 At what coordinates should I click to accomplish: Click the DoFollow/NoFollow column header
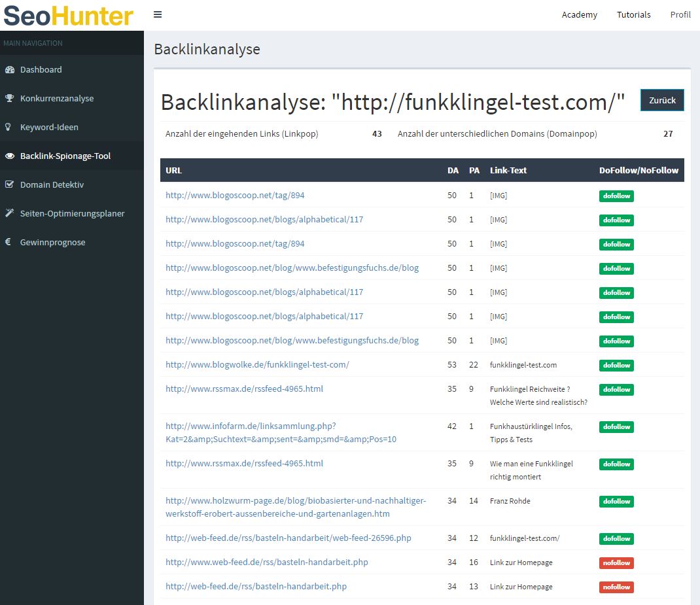click(x=639, y=170)
